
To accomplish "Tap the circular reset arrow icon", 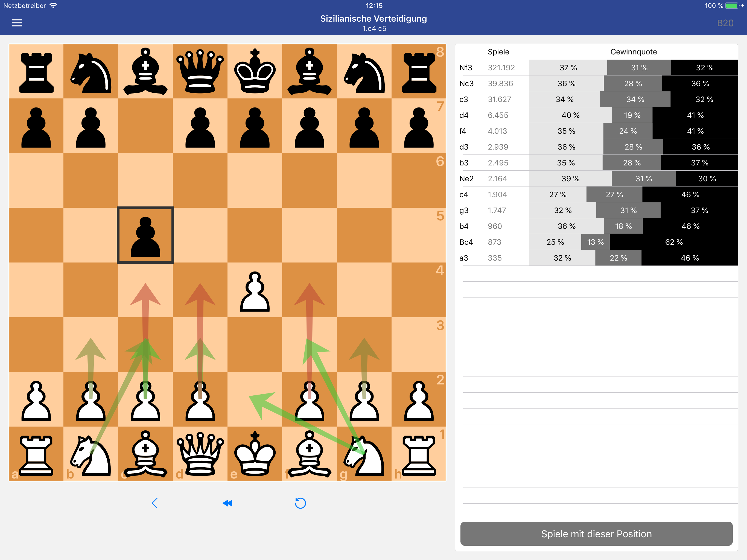I will (x=300, y=503).
